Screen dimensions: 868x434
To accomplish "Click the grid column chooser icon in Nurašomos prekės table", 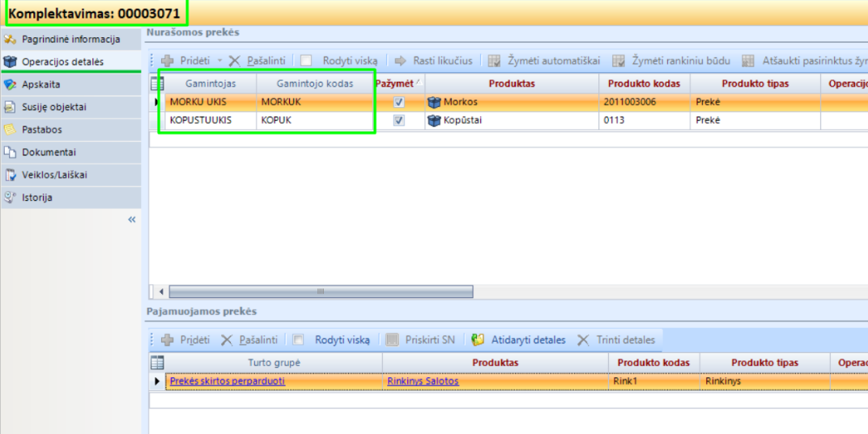I will click(157, 83).
